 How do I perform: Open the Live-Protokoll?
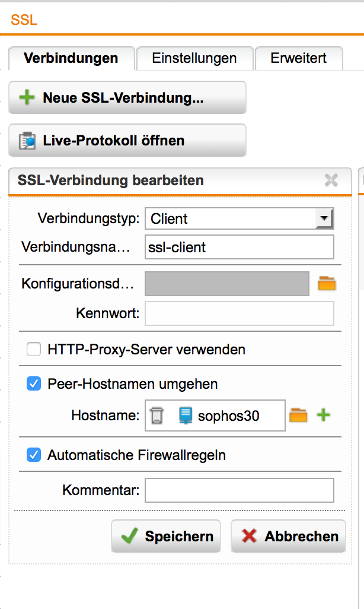[127, 141]
